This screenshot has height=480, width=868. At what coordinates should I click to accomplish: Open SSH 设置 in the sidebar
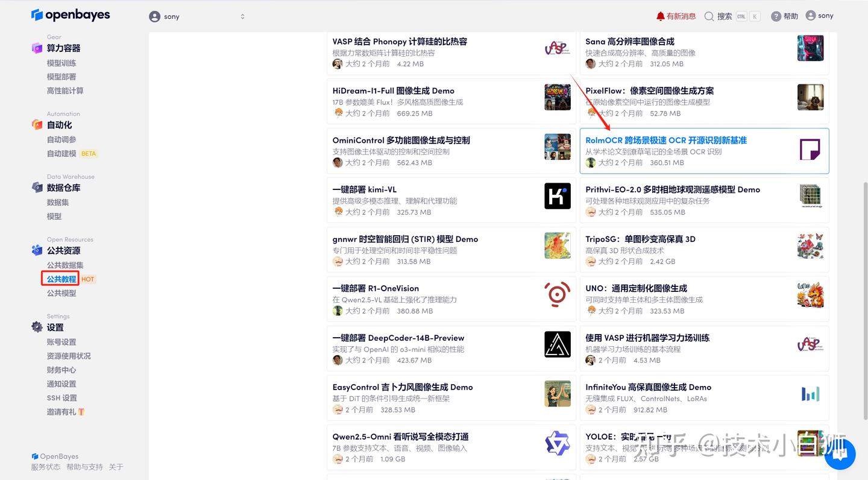pos(60,397)
